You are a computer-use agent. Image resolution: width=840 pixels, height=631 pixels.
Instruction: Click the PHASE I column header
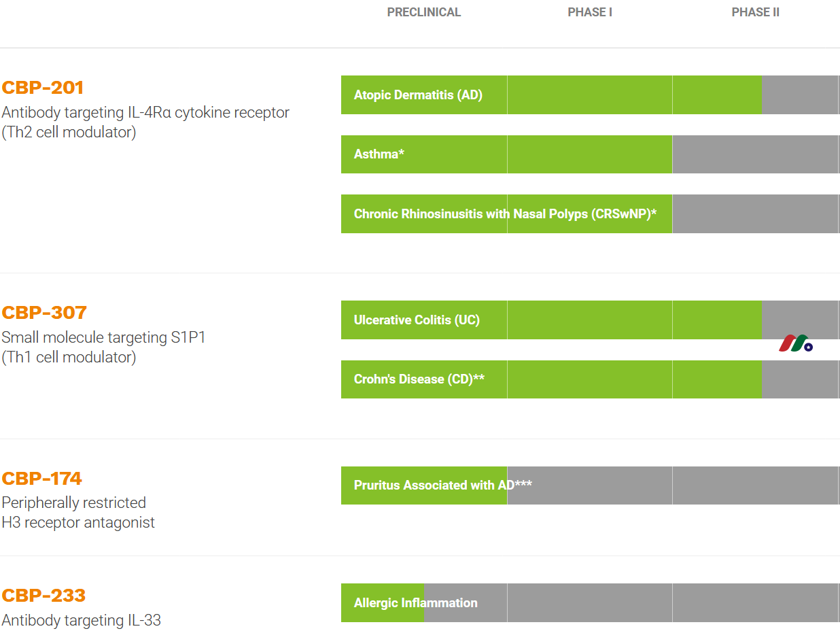(589, 12)
